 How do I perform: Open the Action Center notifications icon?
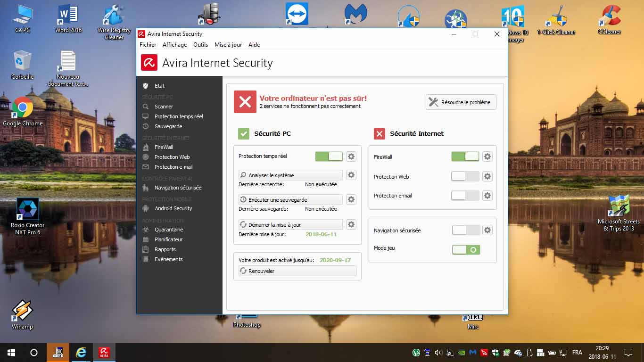[628, 353]
